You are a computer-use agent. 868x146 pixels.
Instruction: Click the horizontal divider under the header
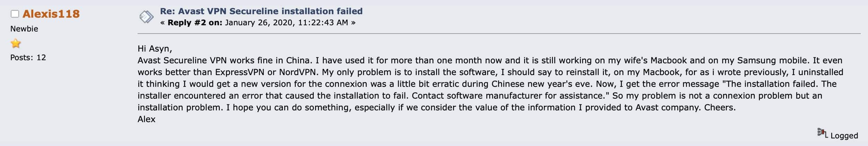(499, 34)
